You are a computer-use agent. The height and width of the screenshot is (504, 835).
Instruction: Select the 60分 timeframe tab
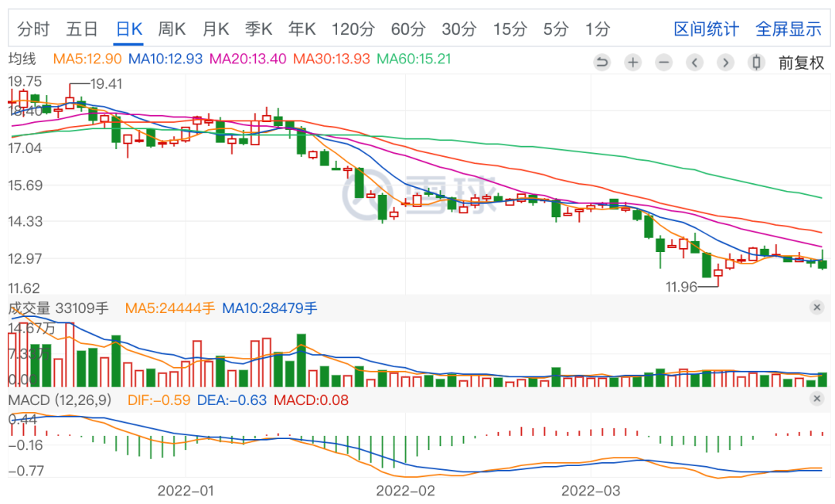pos(408,29)
